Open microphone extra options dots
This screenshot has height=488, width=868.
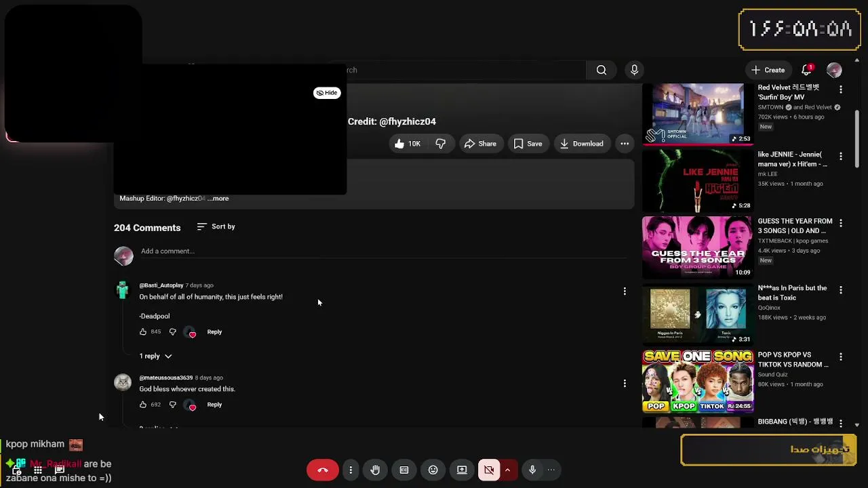[x=551, y=470]
